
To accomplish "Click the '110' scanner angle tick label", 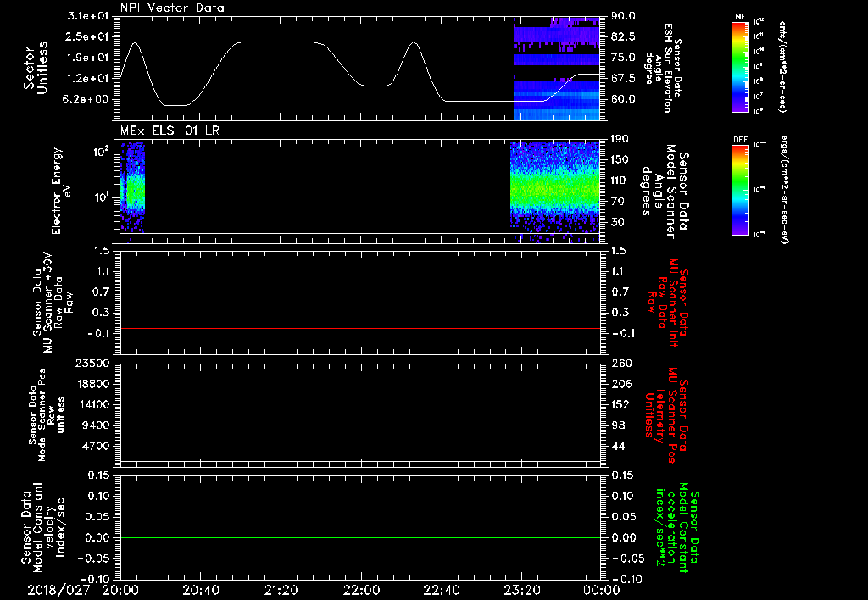I will 620,181.
